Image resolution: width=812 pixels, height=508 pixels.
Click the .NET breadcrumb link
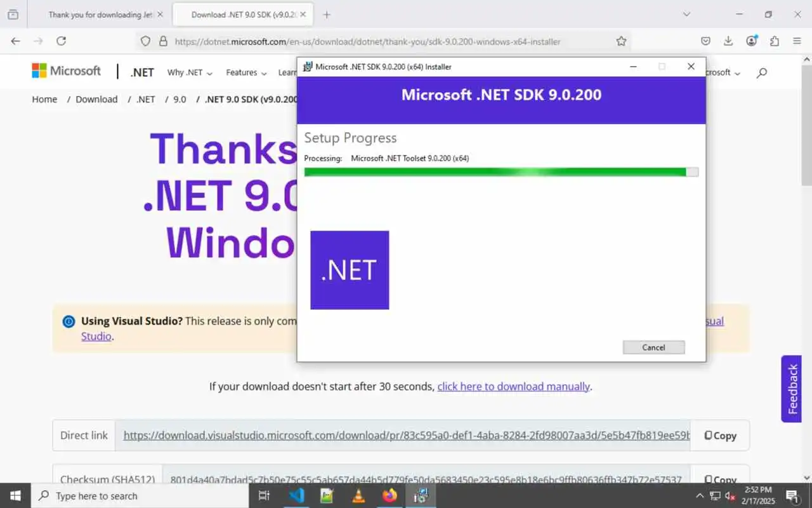pos(146,99)
